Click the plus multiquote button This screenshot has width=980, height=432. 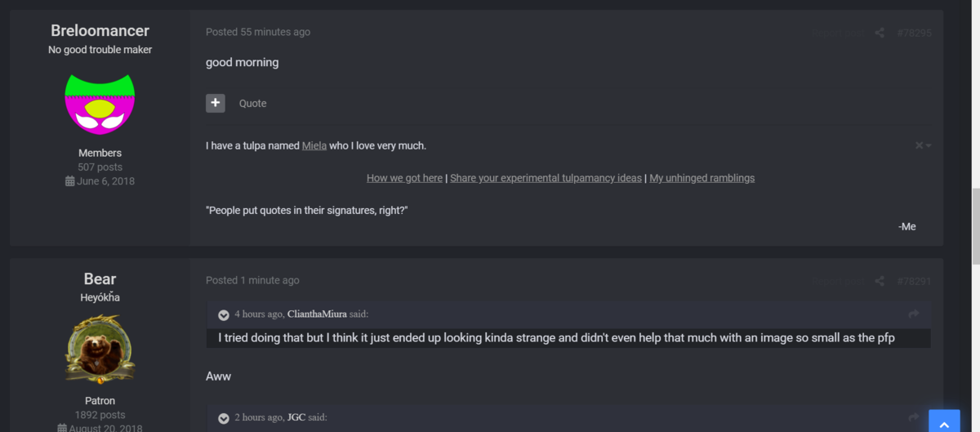click(216, 103)
